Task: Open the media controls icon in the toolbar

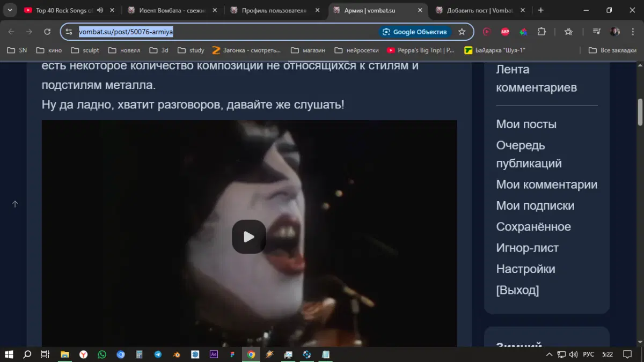Action: coord(596,32)
